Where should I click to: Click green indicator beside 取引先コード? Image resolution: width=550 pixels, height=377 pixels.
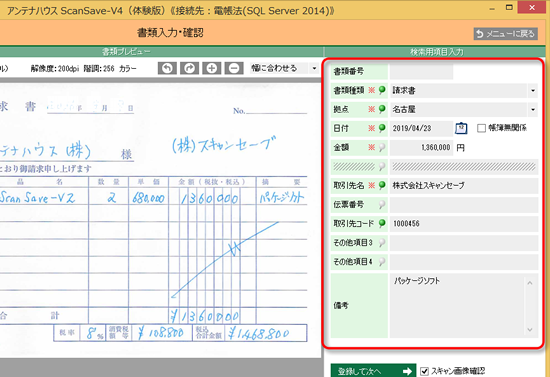pyautogui.click(x=382, y=223)
